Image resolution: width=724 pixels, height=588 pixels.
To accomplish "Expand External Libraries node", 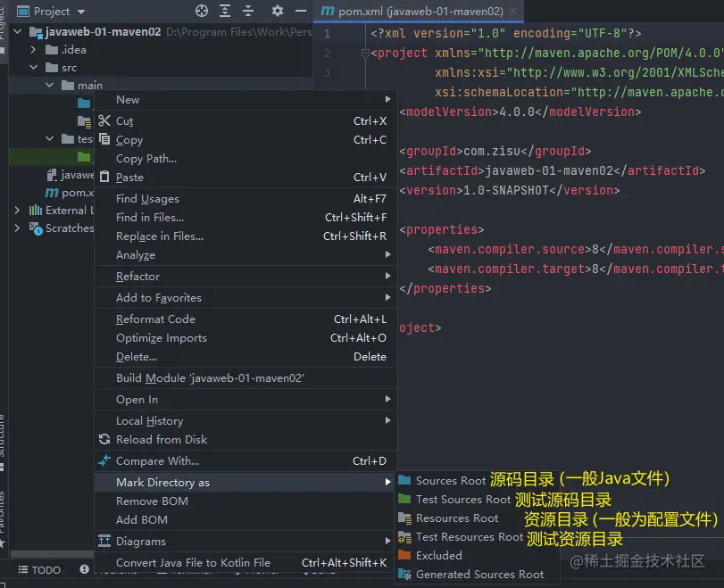I will click(x=18, y=210).
